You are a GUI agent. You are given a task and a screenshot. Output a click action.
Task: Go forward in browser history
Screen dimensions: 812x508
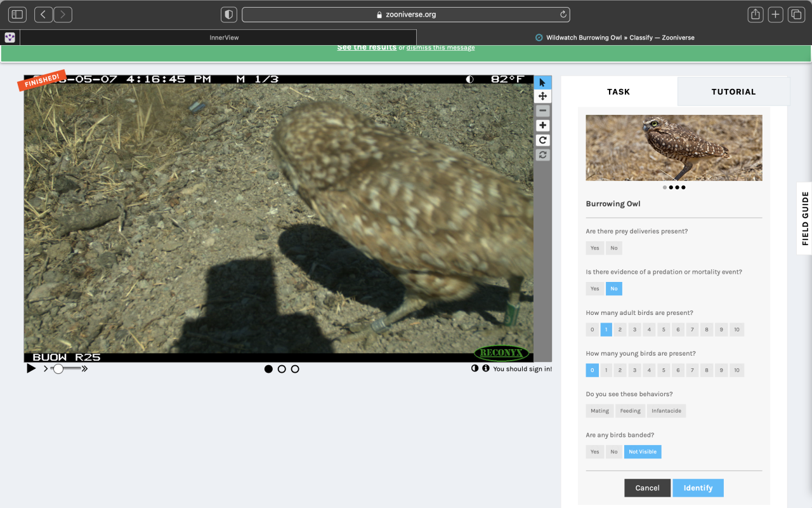63,14
